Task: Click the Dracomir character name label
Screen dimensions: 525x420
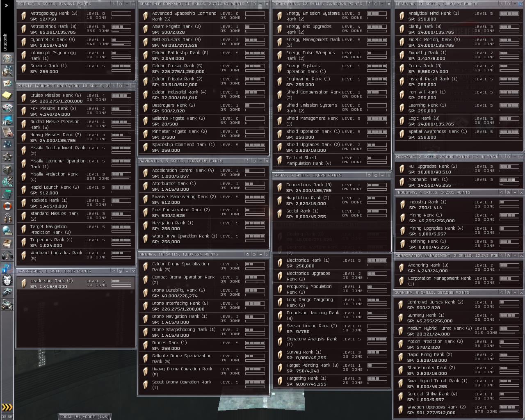Action: pyautogui.click(x=5, y=42)
